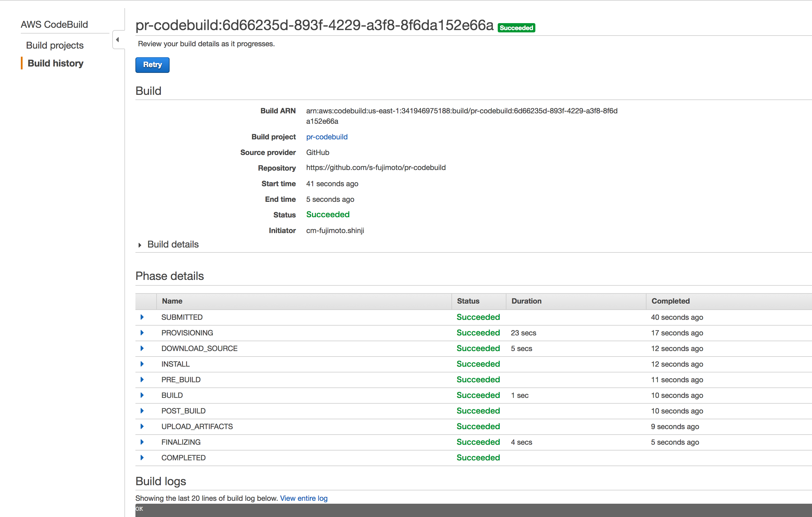Select Build history in the sidebar
The width and height of the screenshot is (812, 517).
coord(55,63)
